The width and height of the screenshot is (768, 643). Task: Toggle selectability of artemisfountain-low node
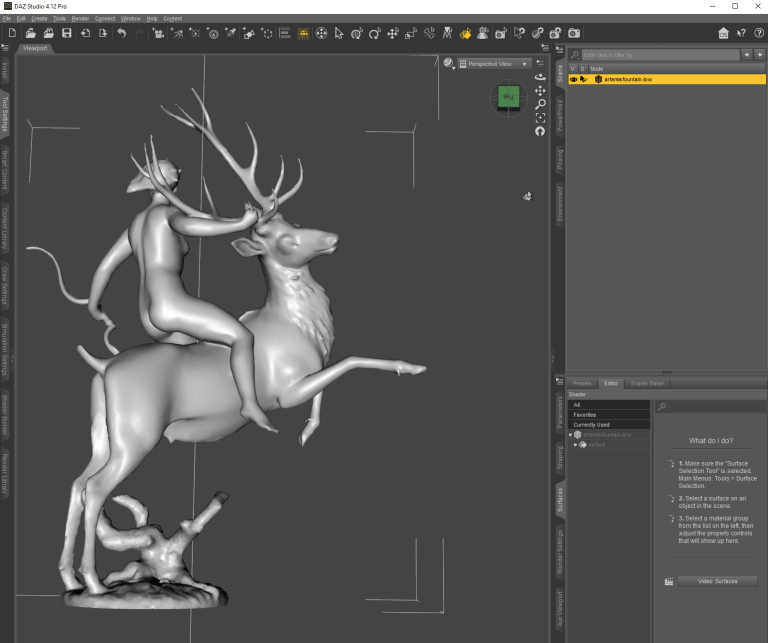pos(583,79)
